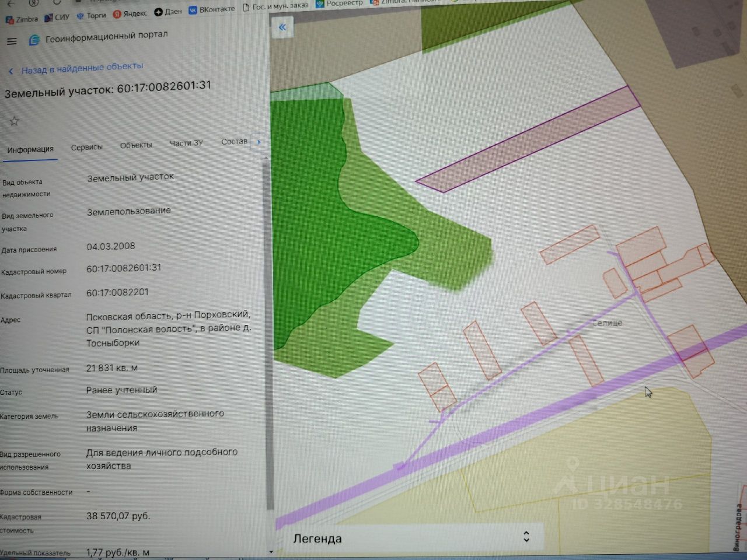Click the area value 21 831 кв. м

pos(112,368)
